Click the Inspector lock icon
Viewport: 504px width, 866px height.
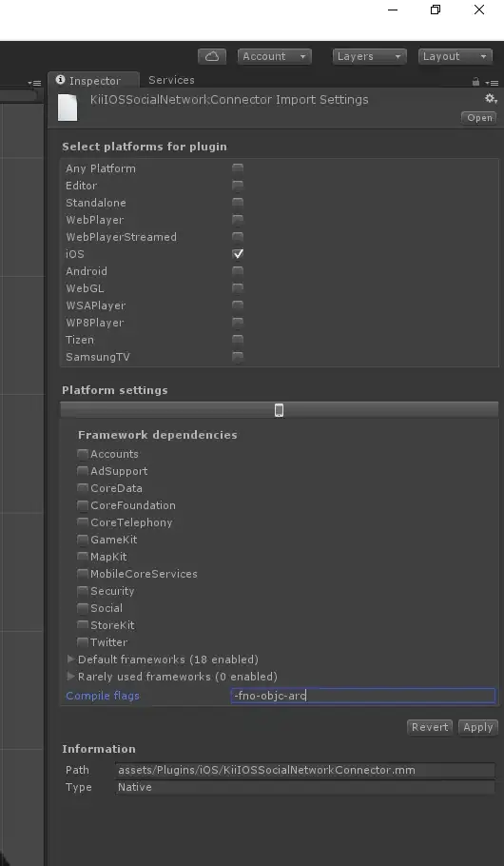(475, 82)
